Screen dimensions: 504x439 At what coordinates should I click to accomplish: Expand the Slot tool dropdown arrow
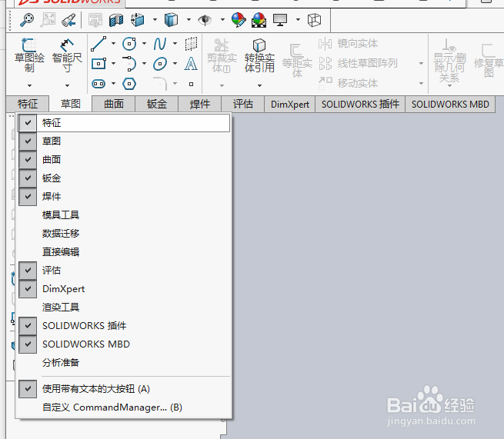(x=113, y=84)
